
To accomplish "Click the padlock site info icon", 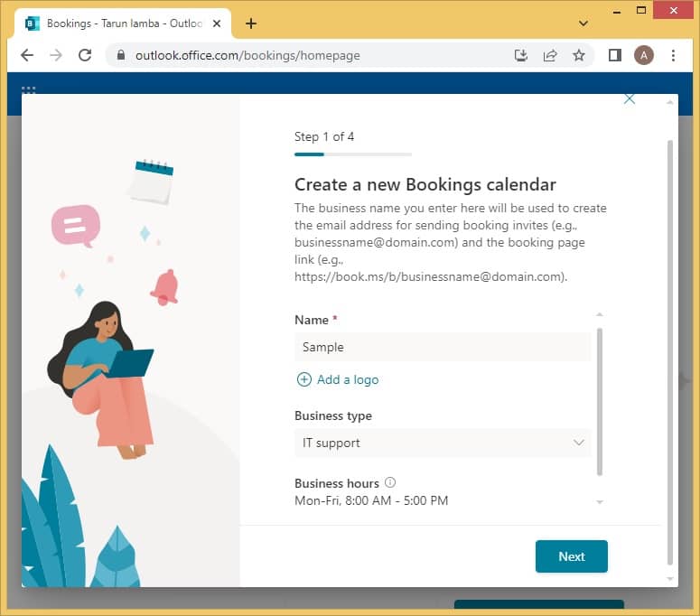I will (x=120, y=55).
